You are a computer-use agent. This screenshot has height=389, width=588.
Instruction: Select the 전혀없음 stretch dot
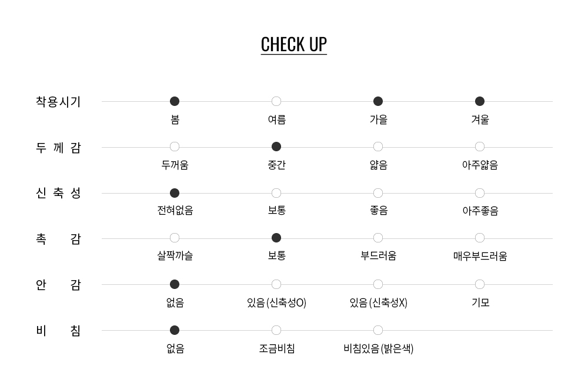tap(175, 193)
